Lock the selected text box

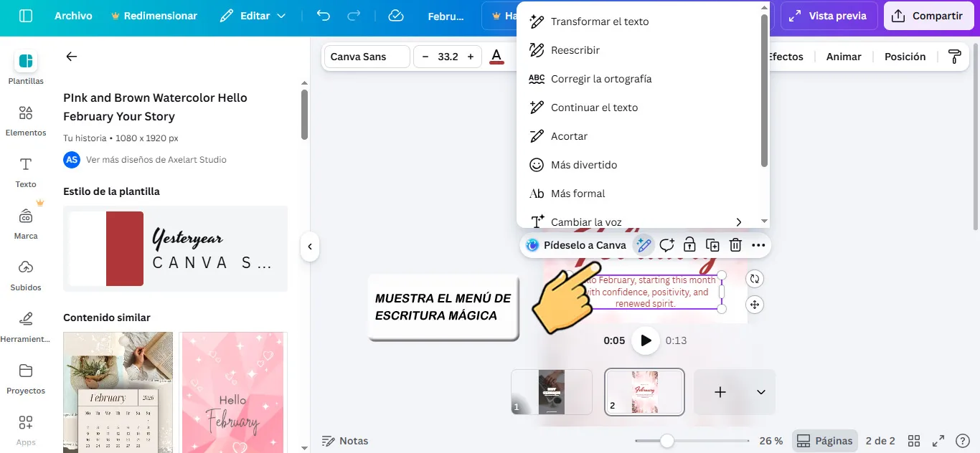tap(689, 244)
